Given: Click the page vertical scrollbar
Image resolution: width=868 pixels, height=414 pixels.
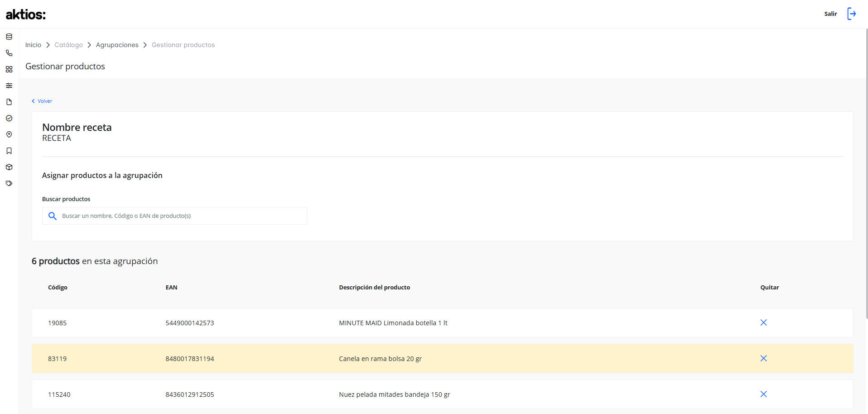Looking at the screenshot, I should (x=866, y=174).
